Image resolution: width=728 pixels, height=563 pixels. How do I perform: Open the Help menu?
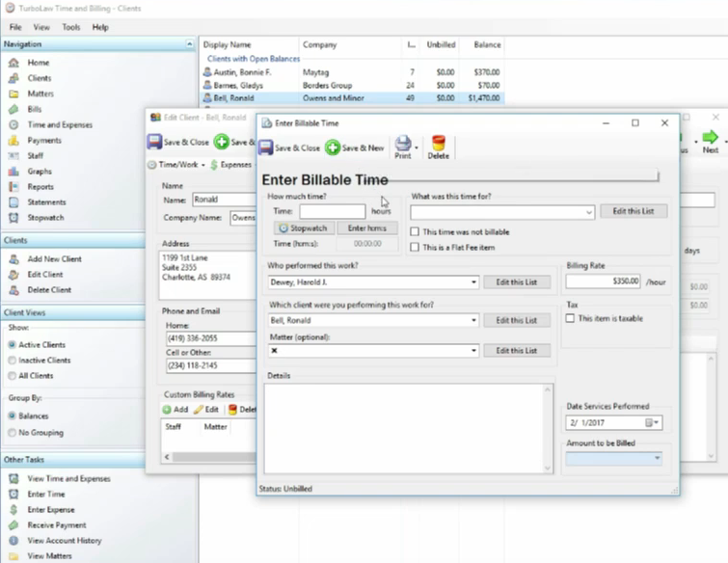(100, 27)
